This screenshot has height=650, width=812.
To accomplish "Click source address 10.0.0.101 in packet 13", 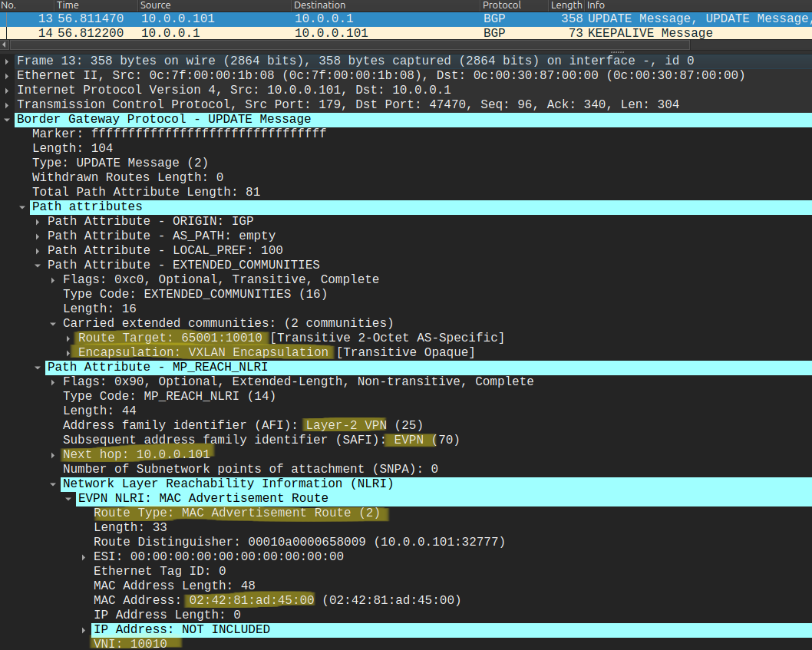I will [177, 18].
